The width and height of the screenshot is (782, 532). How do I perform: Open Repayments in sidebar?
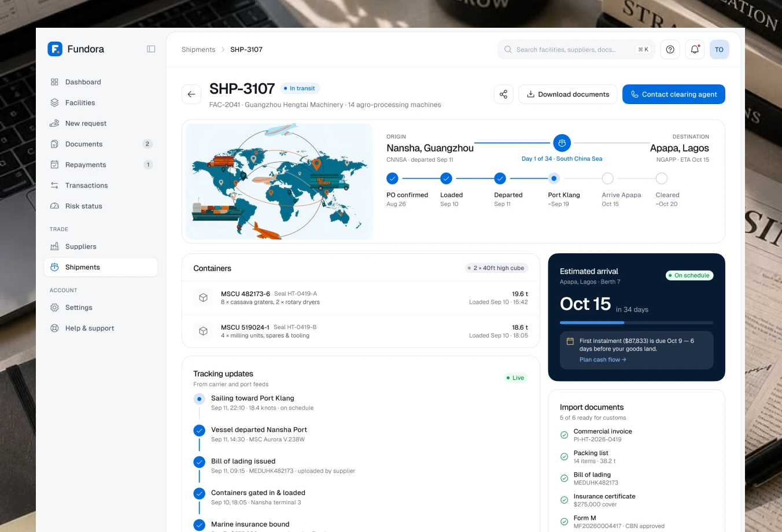click(101, 165)
